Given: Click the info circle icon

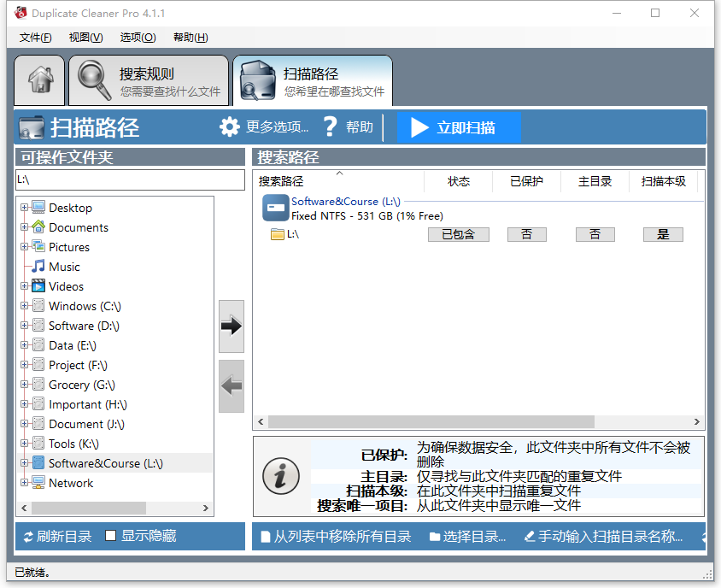Looking at the screenshot, I should tap(280, 476).
